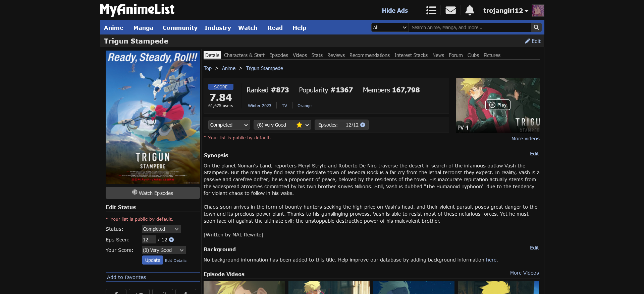Image resolution: width=644 pixels, height=294 pixels.
Task: Open the Winter 2023 season link
Action: point(260,106)
